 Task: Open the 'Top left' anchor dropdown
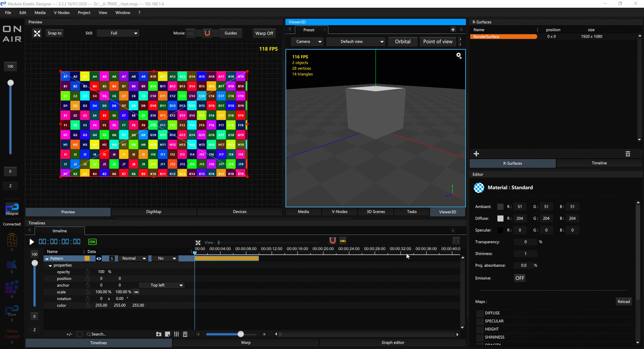pos(162,285)
